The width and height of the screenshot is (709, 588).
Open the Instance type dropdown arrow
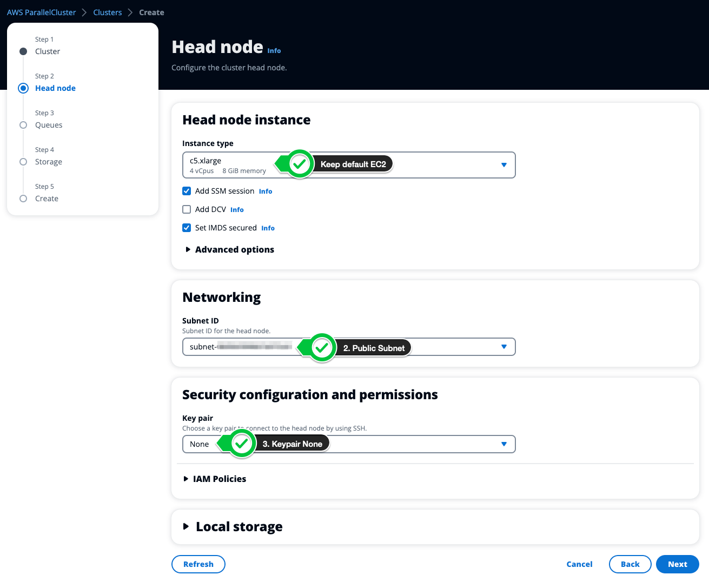click(503, 165)
